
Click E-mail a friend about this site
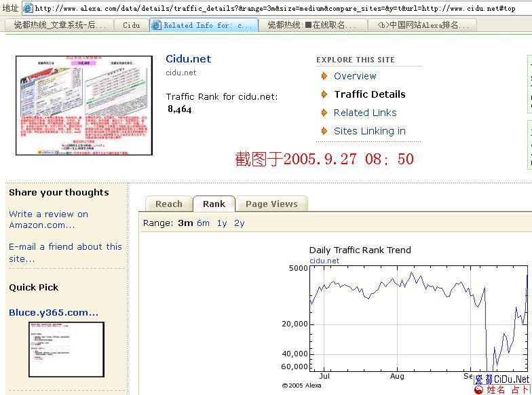65,252
